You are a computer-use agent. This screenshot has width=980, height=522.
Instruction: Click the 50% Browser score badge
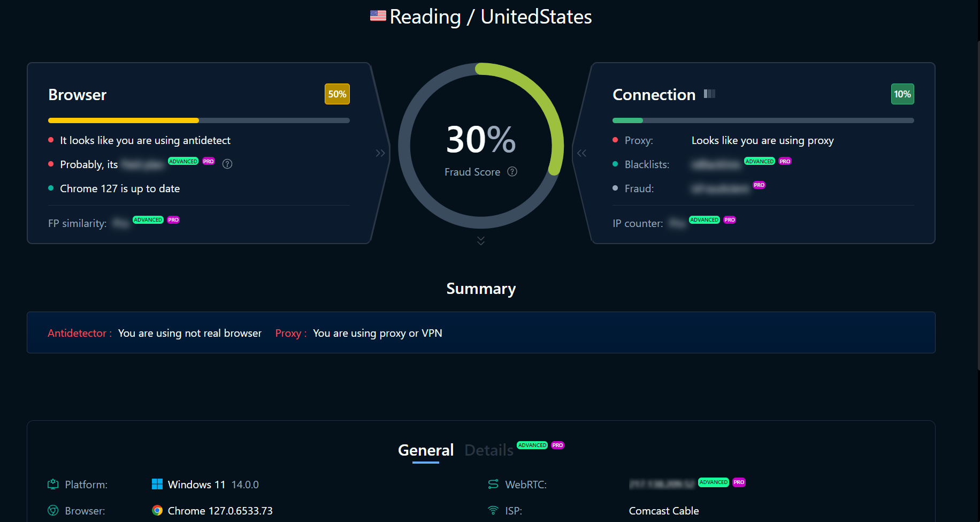tap(337, 94)
